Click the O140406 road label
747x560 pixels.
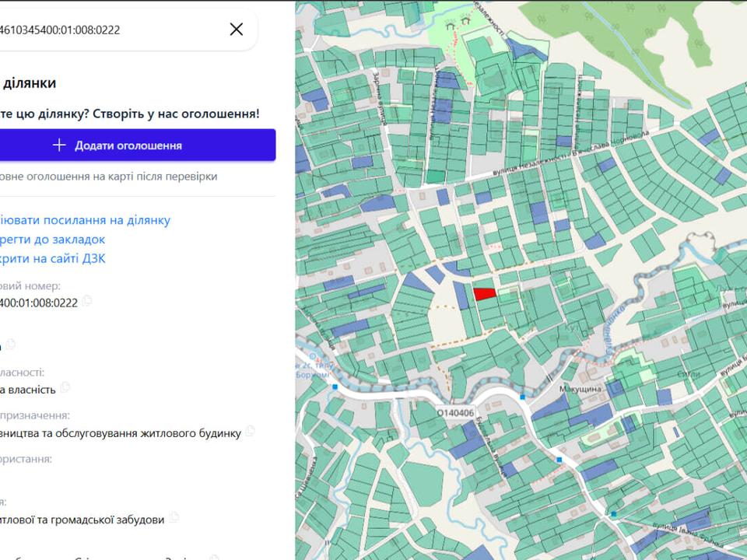[x=455, y=413]
